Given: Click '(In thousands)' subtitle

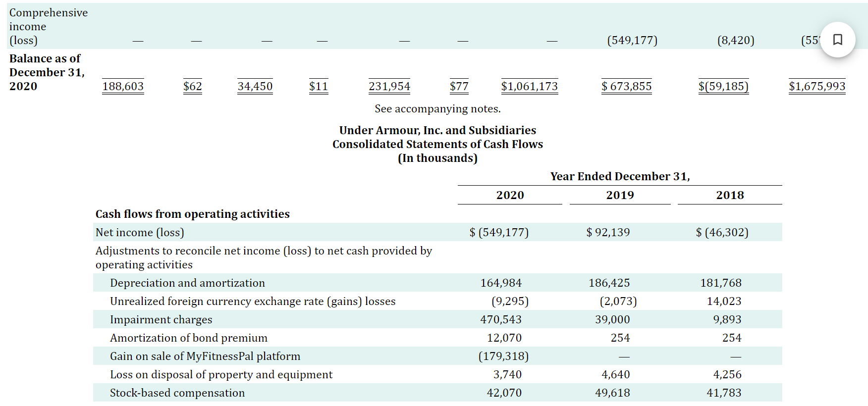Looking at the screenshot, I should click(437, 158).
